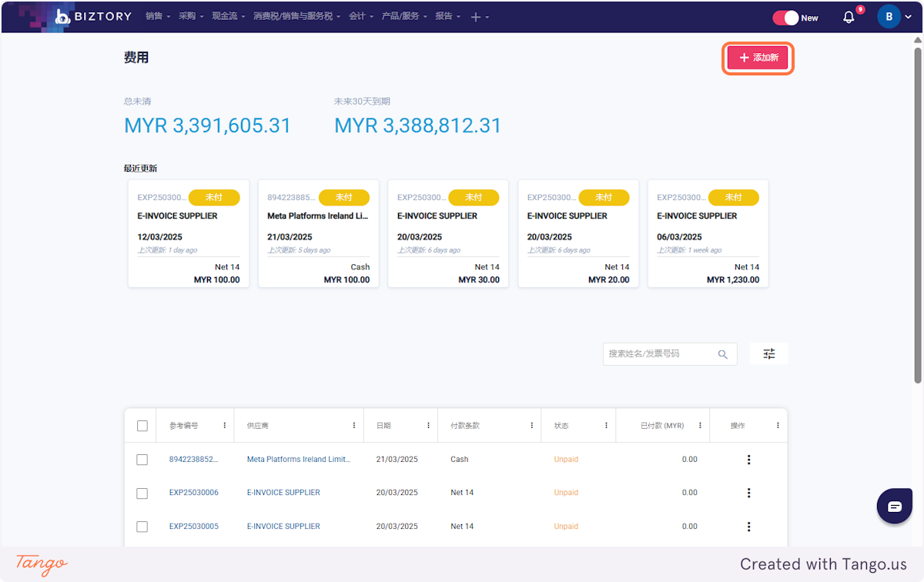This screenshot has width=924, height=582.
Task: Open the filter settings sliders icon
Action: tap(769, 354)
